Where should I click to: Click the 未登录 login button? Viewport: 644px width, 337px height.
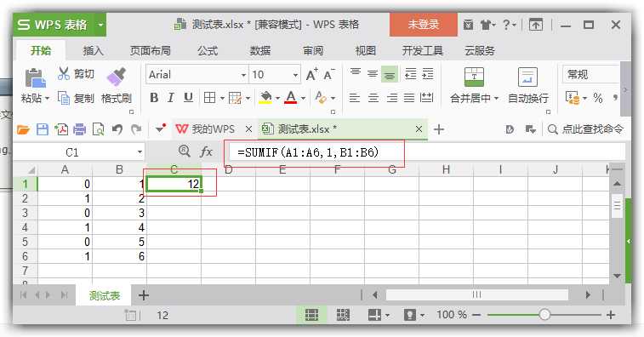tap(424, 25)
